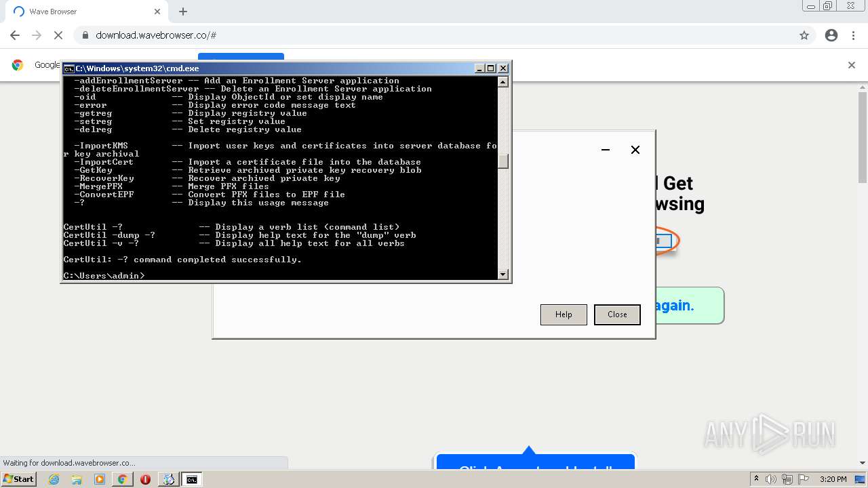Image resolution: width=868 pixels, height=488 pixels.
Task: Click the 3:20 PM clock
Action: [x=833, y=479]
